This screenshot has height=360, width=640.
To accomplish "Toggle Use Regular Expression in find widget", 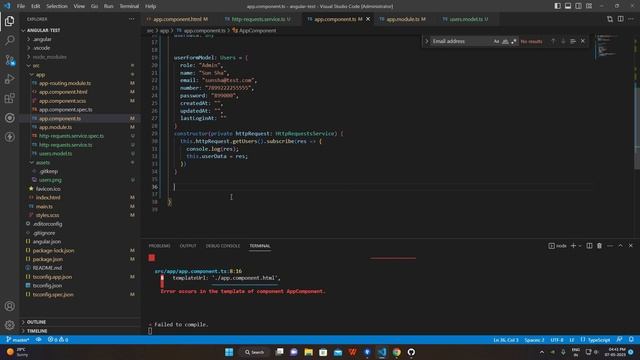I will pos(514,41).
